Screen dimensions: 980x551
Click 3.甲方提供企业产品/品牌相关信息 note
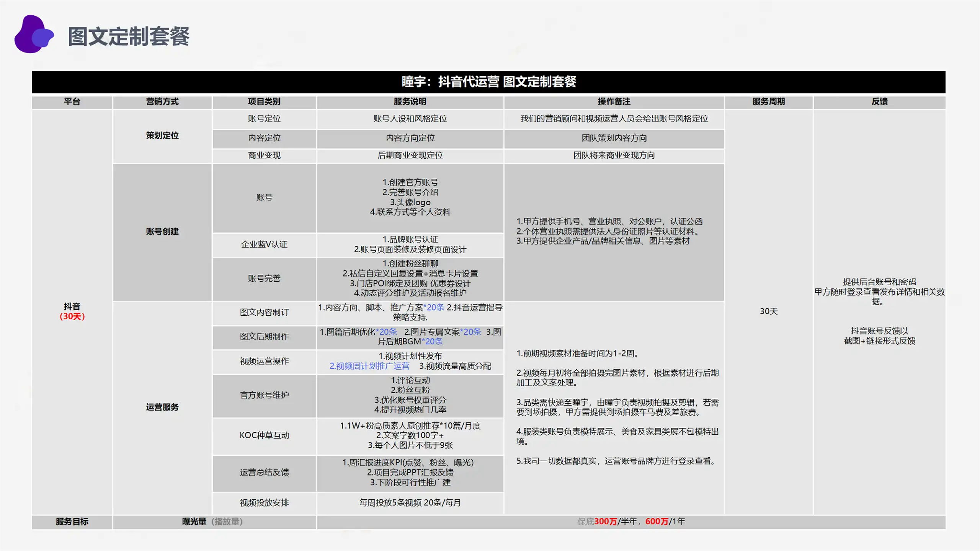[x=603, y=241]
